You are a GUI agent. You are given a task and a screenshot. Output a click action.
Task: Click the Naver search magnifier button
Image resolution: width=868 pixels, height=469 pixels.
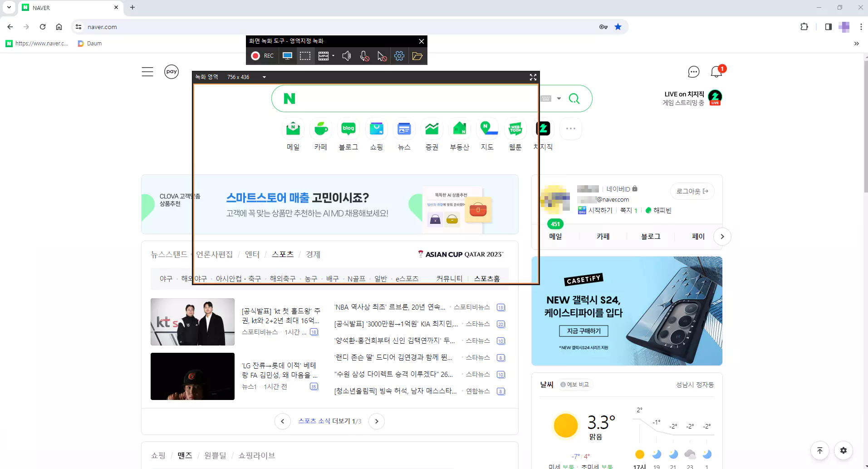coord(574,99)
